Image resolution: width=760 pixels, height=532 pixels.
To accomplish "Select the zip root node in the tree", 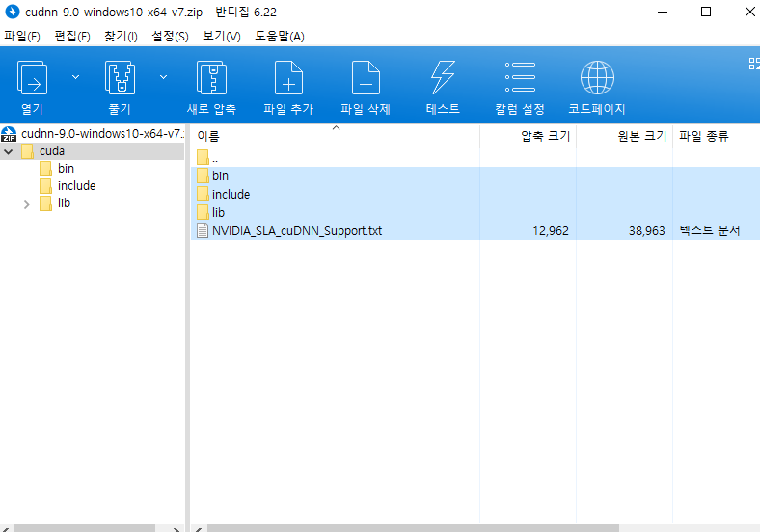I will pos(92,134).
